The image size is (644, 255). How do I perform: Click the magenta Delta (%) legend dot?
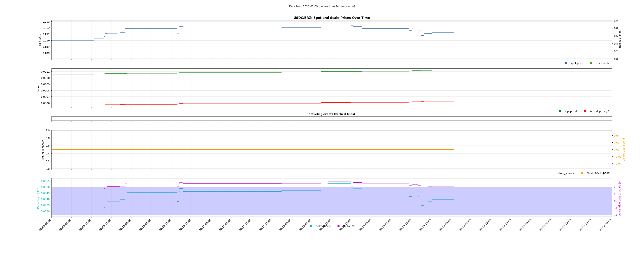[339, 226]
